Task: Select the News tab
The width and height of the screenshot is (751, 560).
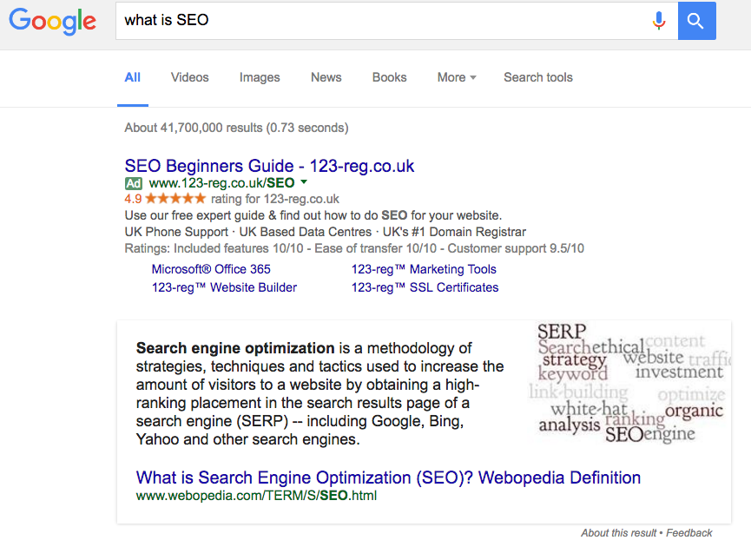Action: (x=326, y=77)
